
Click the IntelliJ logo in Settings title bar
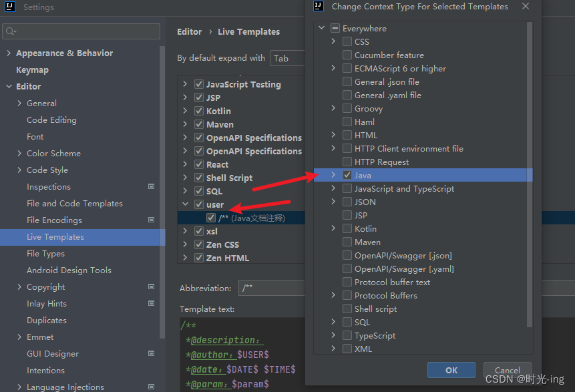click(x=10, y=7)
